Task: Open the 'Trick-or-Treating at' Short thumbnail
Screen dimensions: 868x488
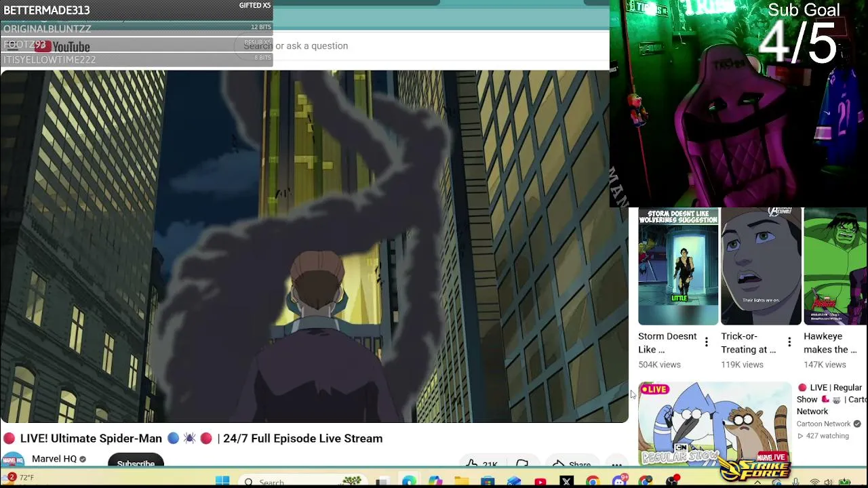Action: pyautogui.click(x=761, y=267)
